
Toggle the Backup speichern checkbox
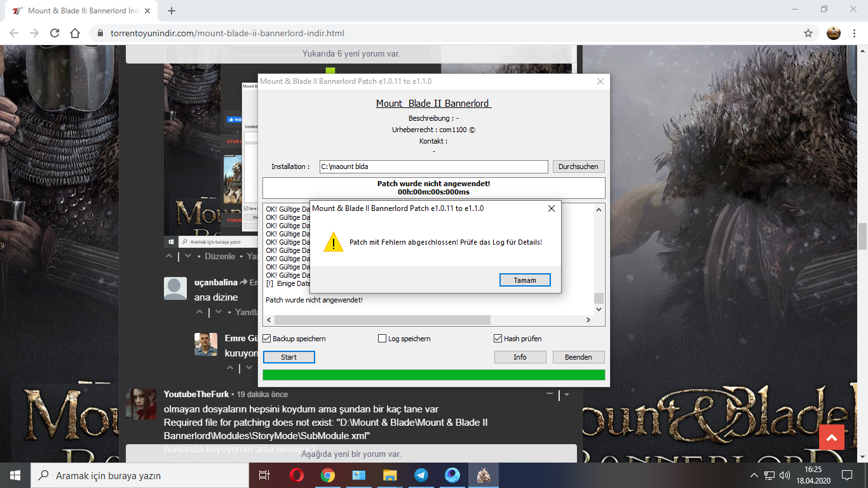click(267, 339)
